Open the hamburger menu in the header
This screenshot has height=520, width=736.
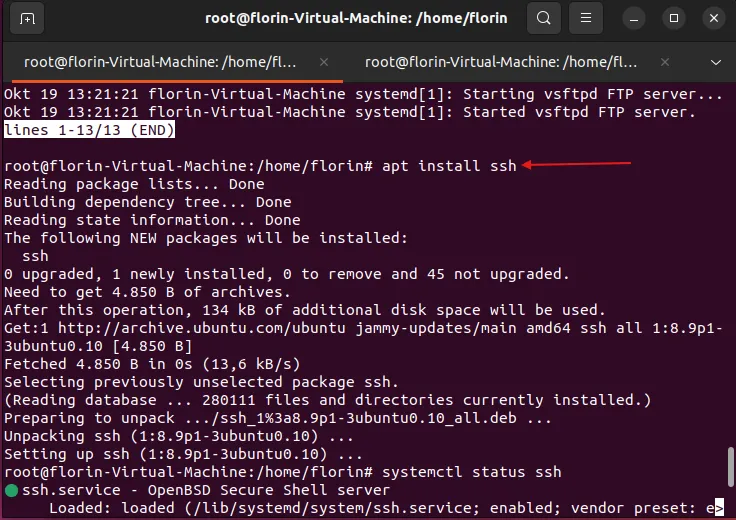coord(587,18)
